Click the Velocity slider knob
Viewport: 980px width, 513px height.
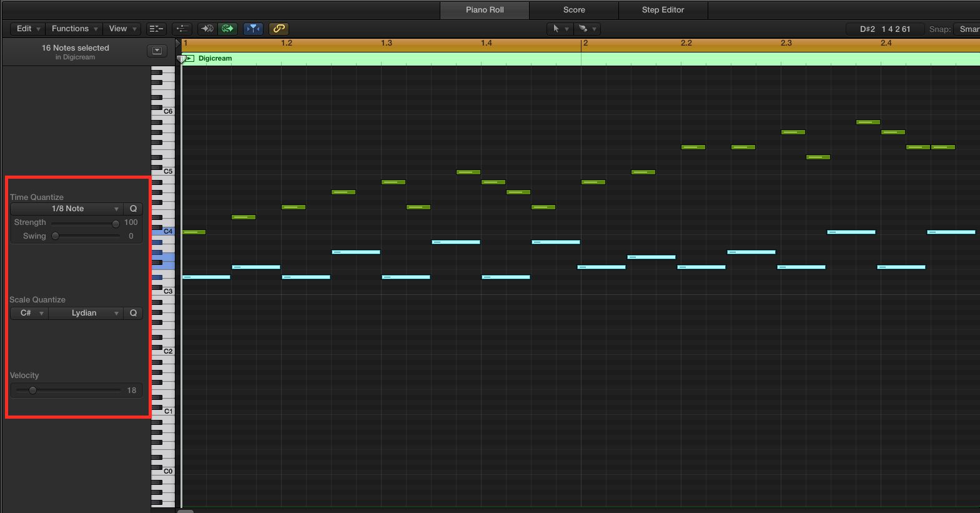tap(33, 391)
